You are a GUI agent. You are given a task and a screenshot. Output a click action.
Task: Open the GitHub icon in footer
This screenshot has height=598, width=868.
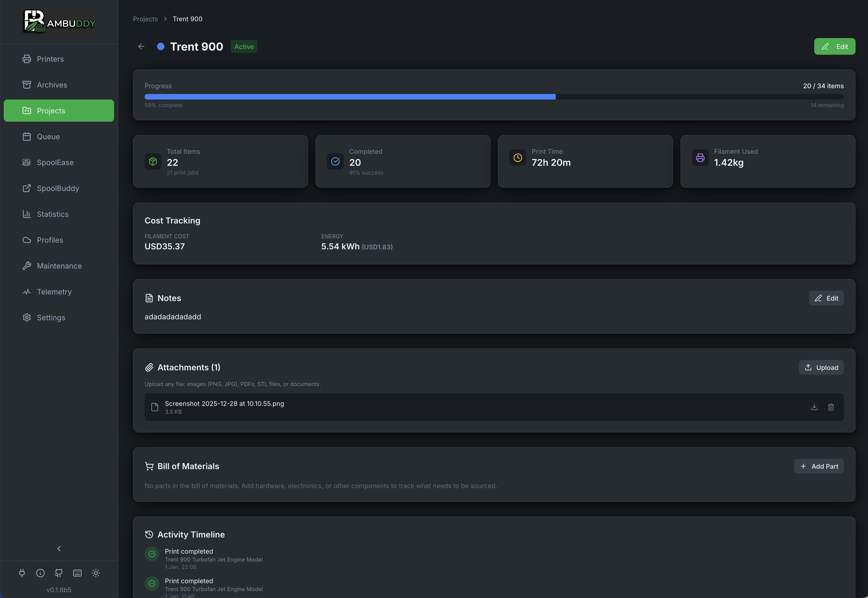59,573
